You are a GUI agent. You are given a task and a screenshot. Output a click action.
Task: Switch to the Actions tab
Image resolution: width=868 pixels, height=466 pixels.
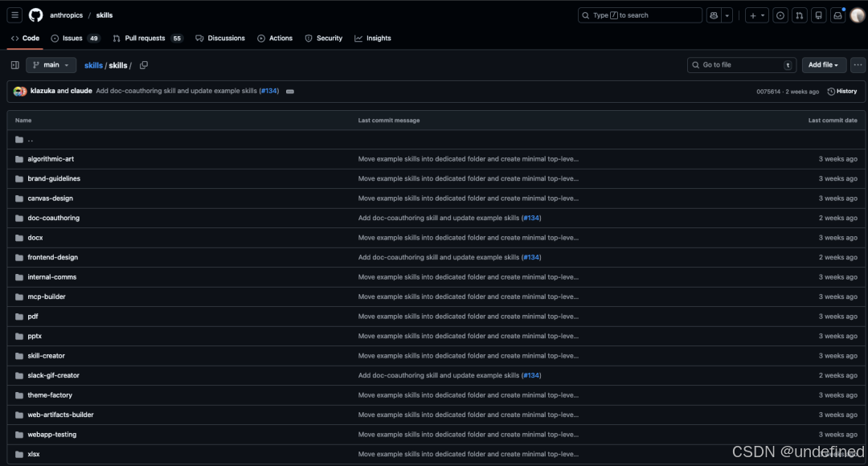275,39
